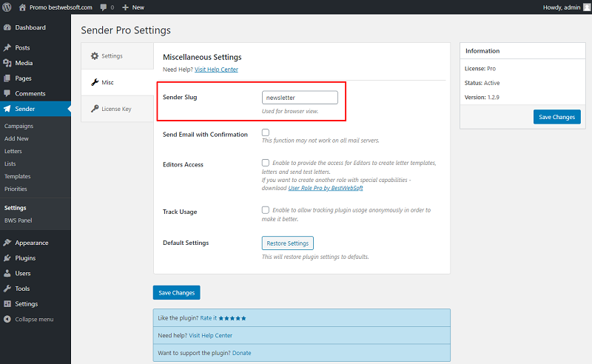Toggle the Editors Access checkbox

[266, 163]
